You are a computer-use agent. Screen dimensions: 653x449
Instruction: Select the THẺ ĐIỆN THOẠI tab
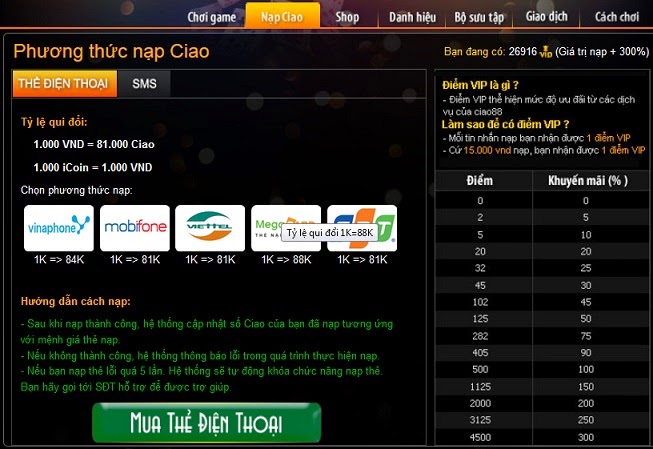point(65,84)
